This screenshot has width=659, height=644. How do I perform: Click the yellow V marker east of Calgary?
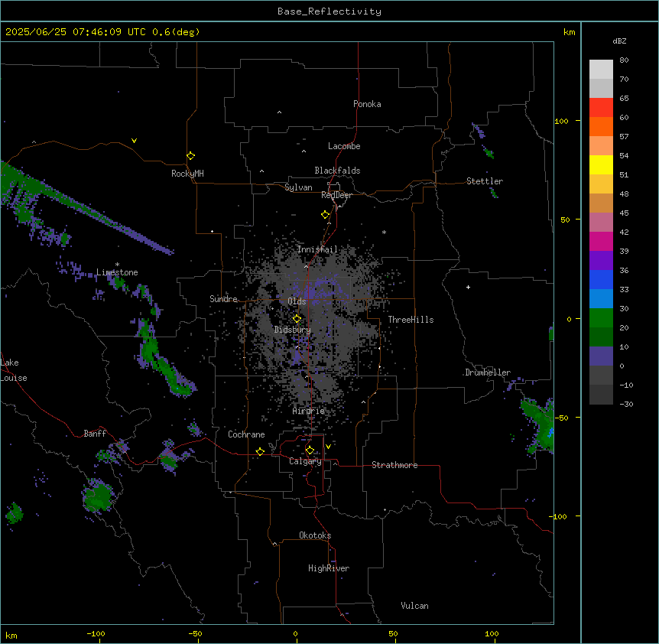328,447
